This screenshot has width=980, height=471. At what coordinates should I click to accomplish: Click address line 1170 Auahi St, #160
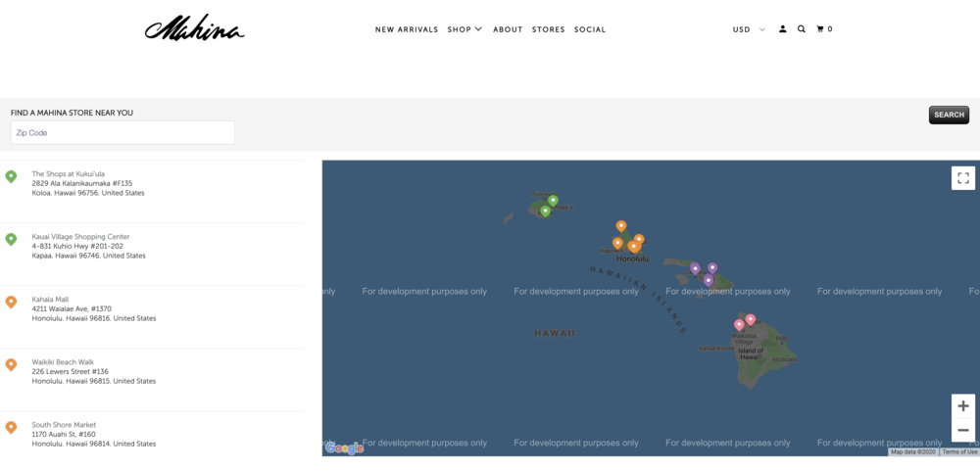point(64,434)
